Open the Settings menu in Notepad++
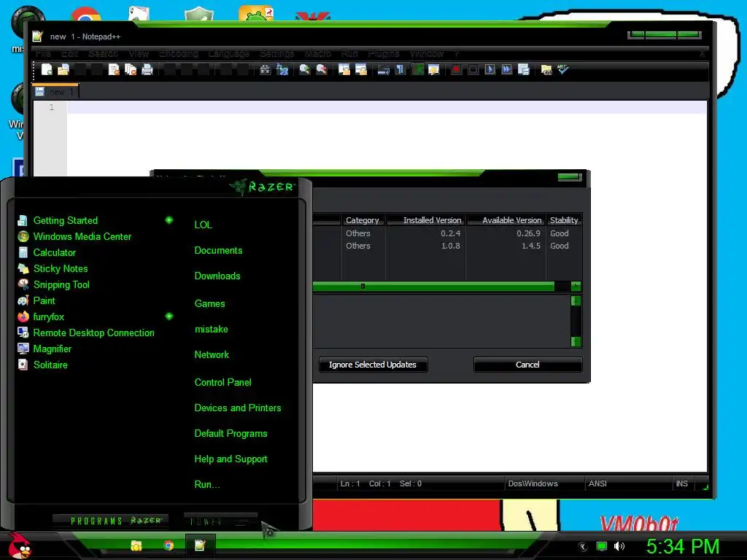Image resolution: width=747 pixels, height=560 pixels. (276, 53)
